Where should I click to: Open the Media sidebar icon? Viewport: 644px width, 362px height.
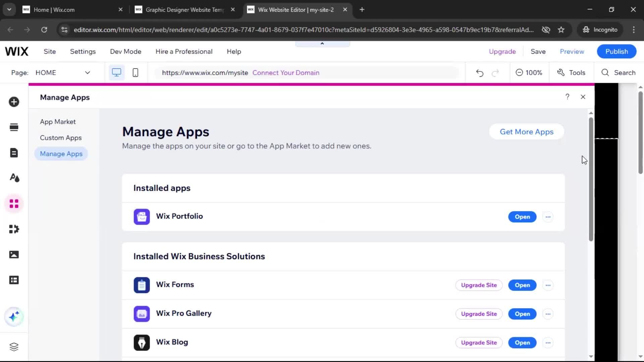(14, 254)
